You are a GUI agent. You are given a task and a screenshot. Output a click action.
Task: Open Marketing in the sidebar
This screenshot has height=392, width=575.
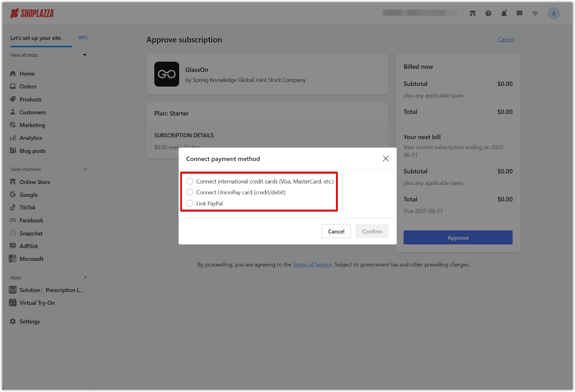pos(32,125)
